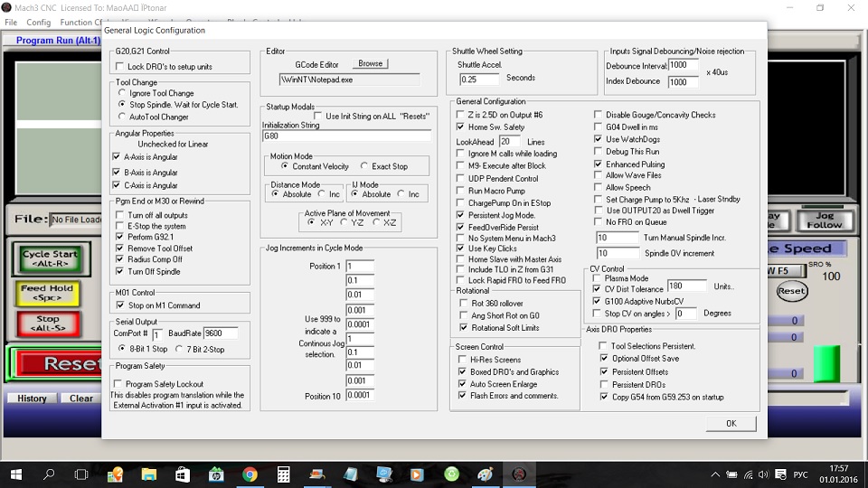Open the Windows Start menu
Image resolution: width=868 pixels, height=488 pixels.
point(16,474)
